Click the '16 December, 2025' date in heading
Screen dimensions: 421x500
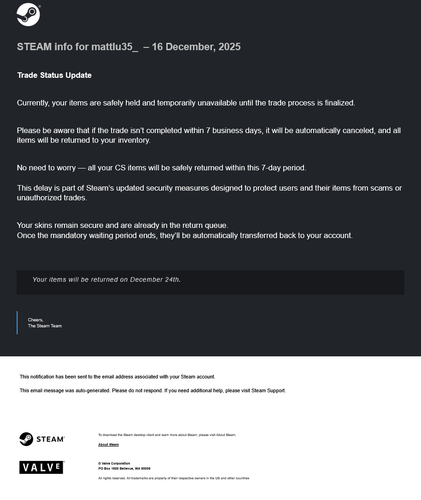(x=196, y=47)
